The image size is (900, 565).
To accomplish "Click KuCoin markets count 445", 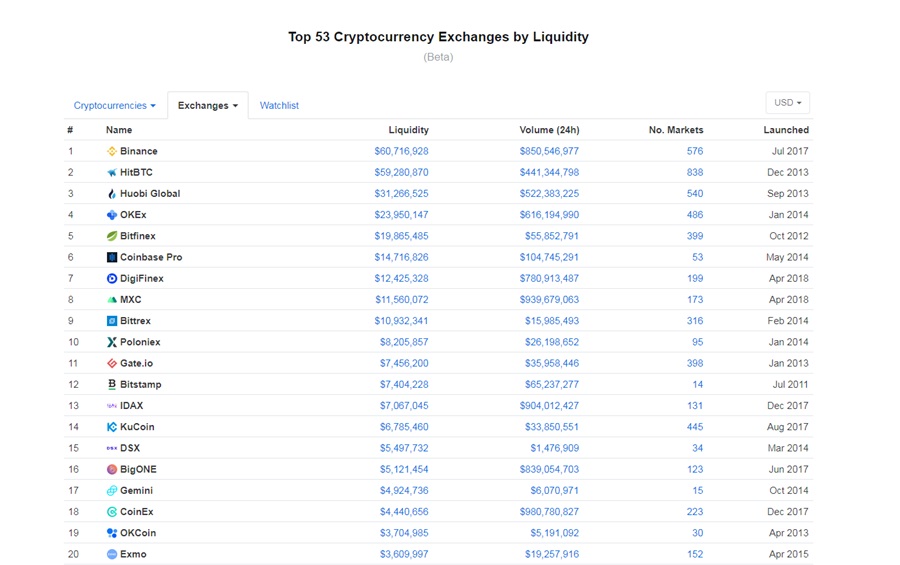I will click(695, 427).
